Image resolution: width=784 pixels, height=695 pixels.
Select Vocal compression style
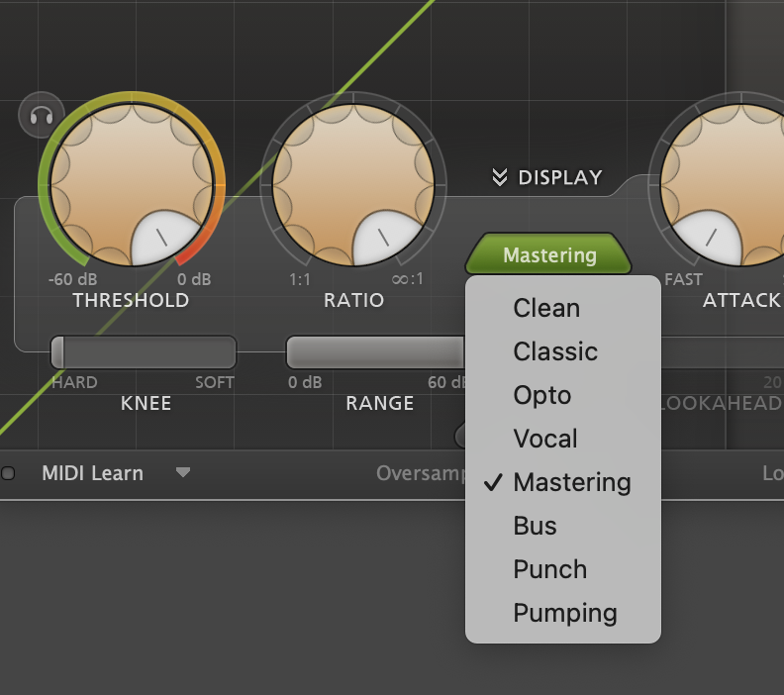point(563,439)
